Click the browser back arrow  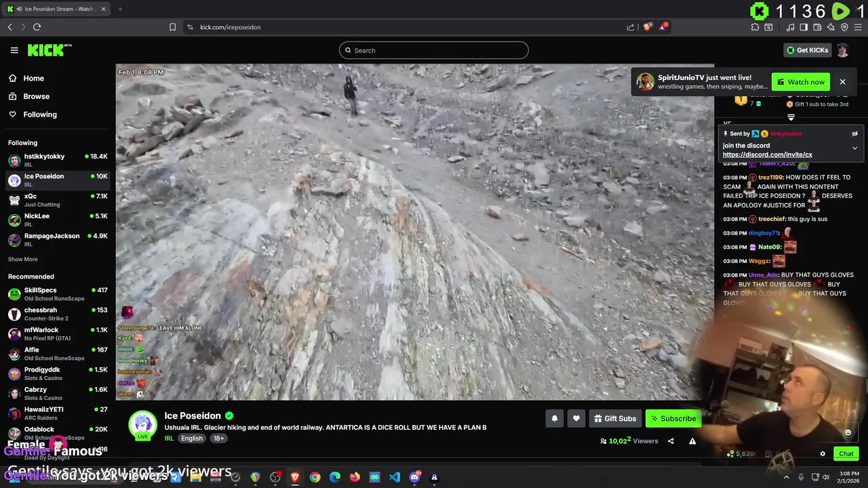pos(10,27)
